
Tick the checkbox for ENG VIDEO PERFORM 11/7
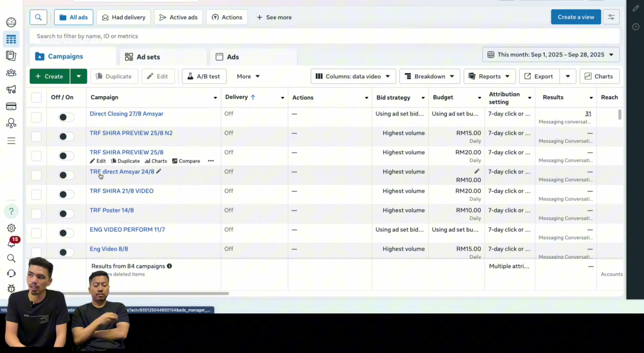point(36,233)
